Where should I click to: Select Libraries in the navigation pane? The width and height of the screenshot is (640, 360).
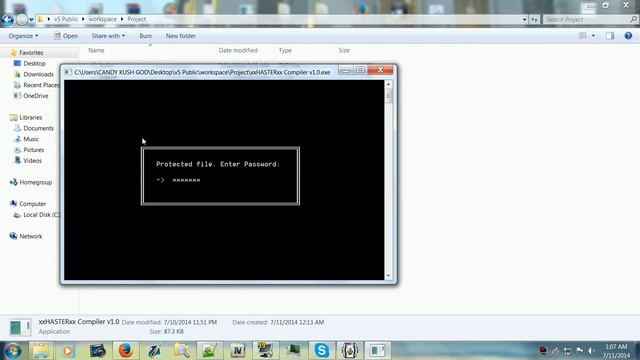click(x=26, y=118)
